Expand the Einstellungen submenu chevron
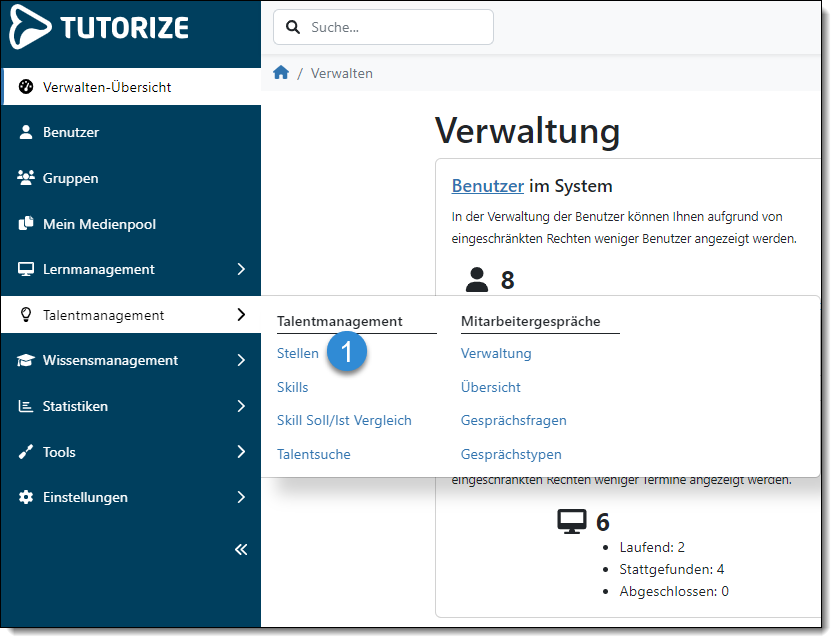Viewport: 837px width, 643px height. [x=240, y=497]
